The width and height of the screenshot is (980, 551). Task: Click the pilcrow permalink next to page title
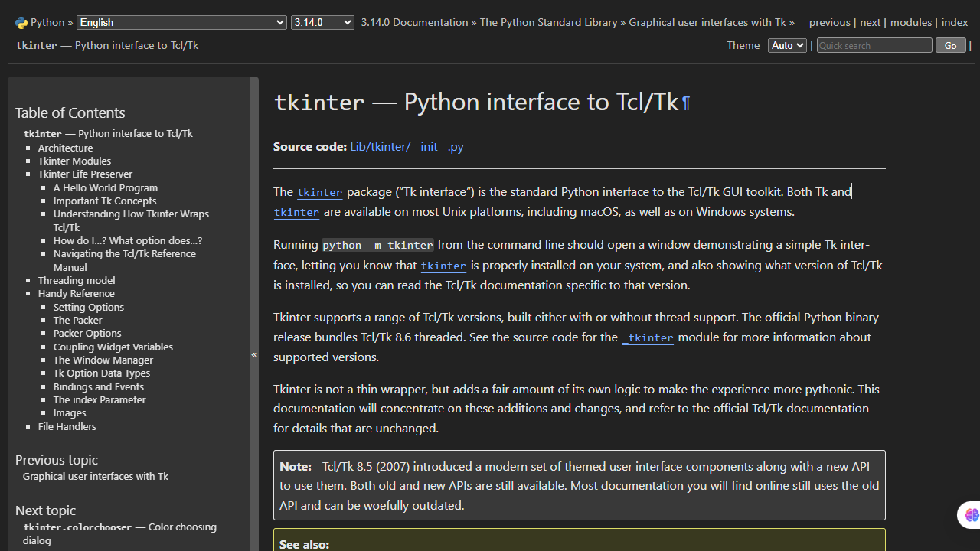coord(687,102)
